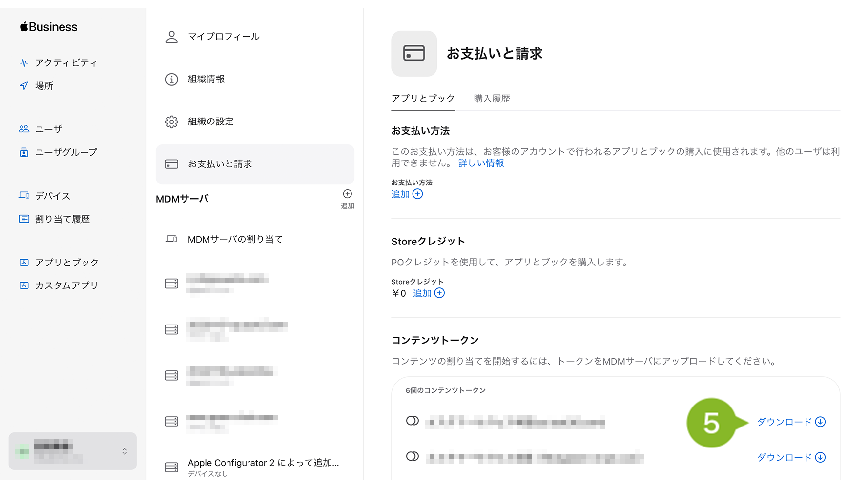Select MDMサーバの割り当て item
The width and height of the screenshot is (868, 488).
[235, 239]
